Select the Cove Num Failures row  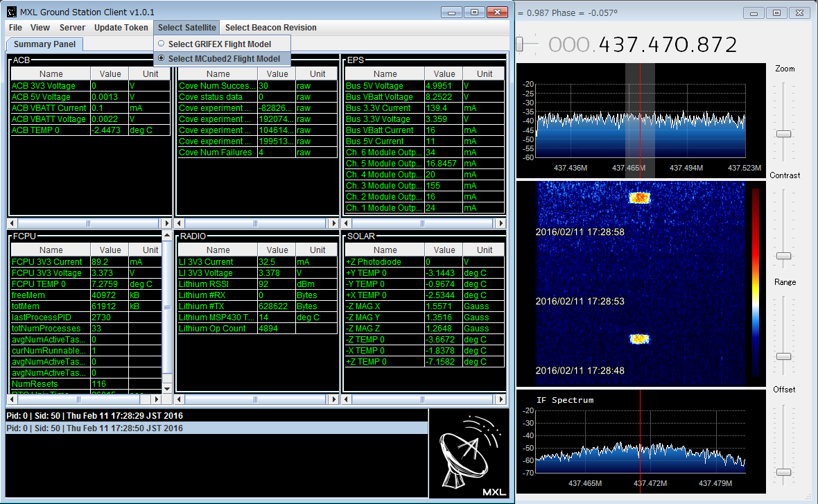tap(257, 153)
